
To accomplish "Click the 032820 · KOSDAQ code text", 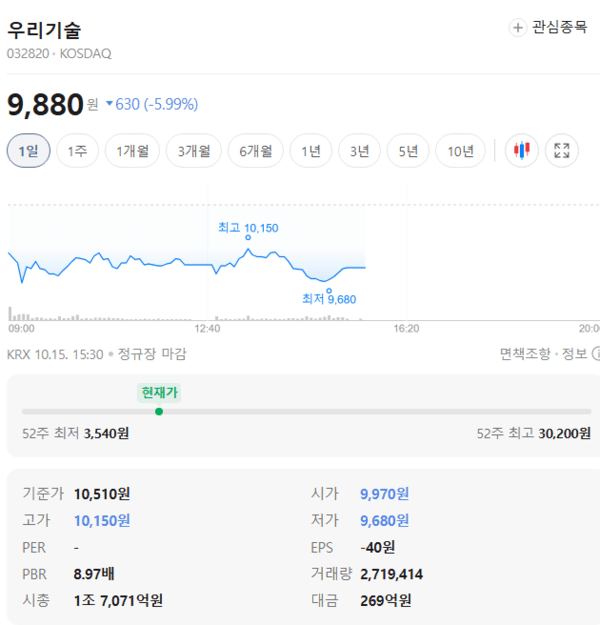I will coord(59,53).
